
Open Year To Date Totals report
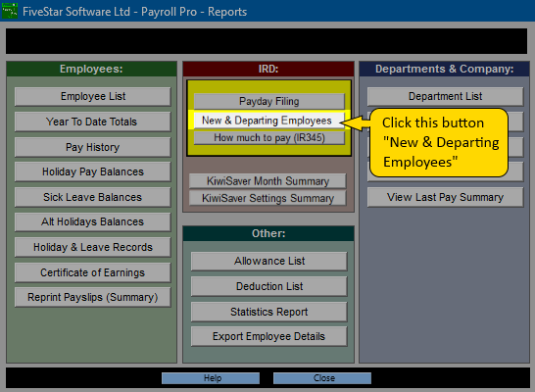tap(93, 122)
